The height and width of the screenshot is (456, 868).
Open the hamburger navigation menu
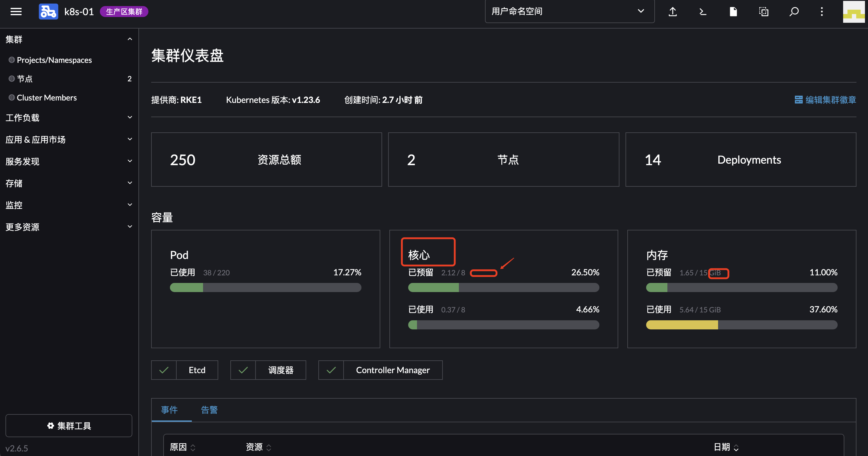pyautogui.click(x=16, y=11)
